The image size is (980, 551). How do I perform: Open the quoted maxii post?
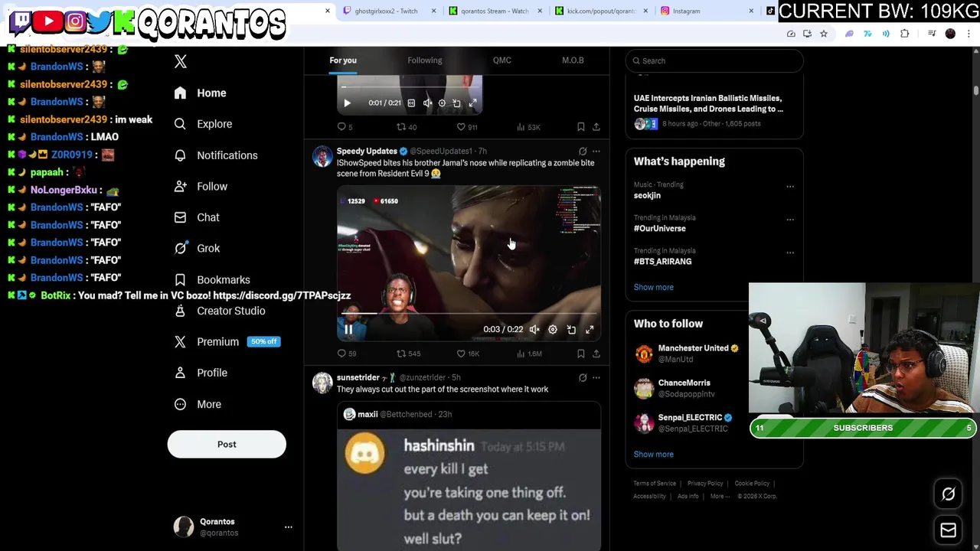coord(469,478)
